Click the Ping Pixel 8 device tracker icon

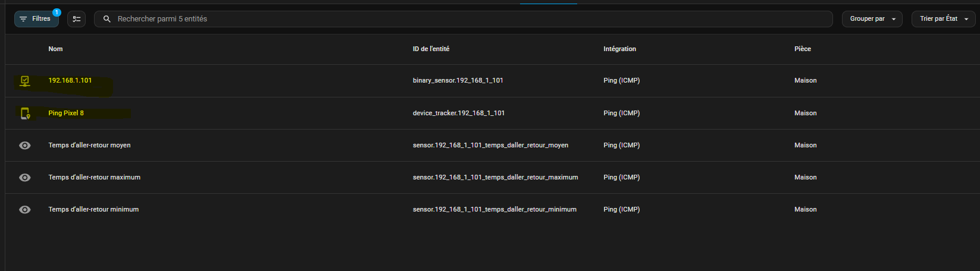pyautogui.click(x=24, y=113)
